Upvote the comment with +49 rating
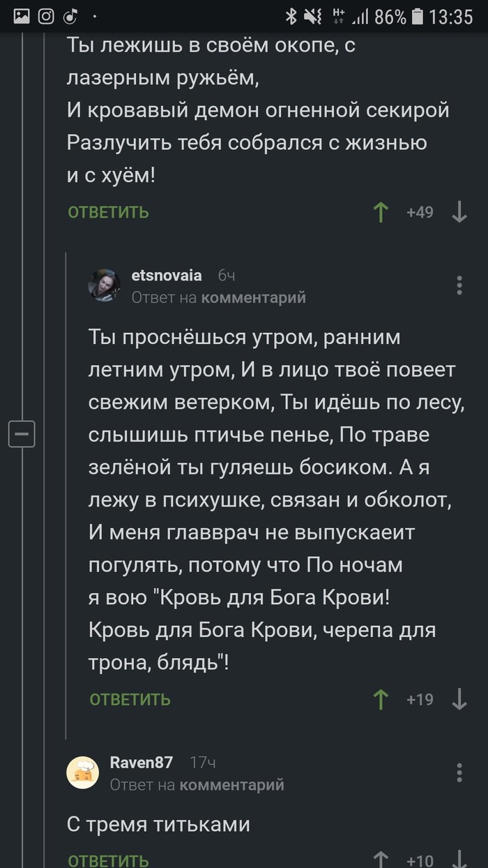The image size is (488, 868). pos(381,212)
